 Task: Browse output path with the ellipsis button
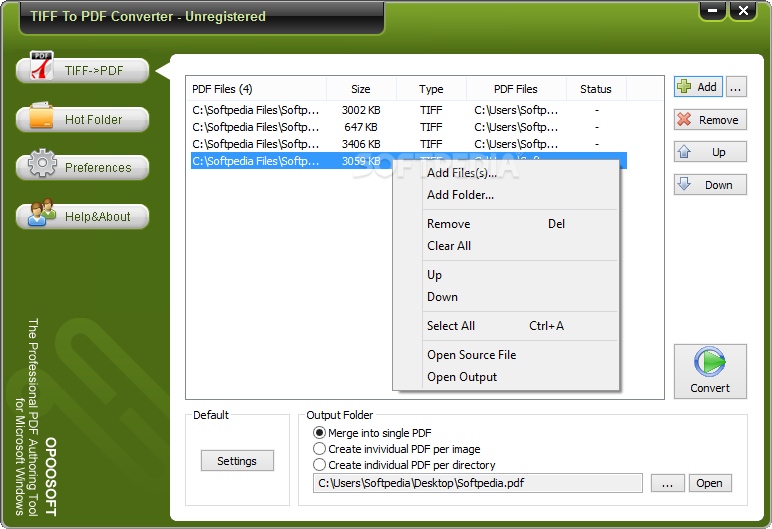tap(668, 483)
